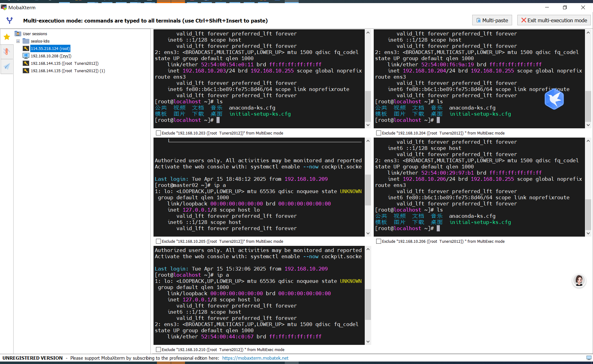Click the Multi-paste button
This screenshot has height=364, width=593.
point(492,20)
